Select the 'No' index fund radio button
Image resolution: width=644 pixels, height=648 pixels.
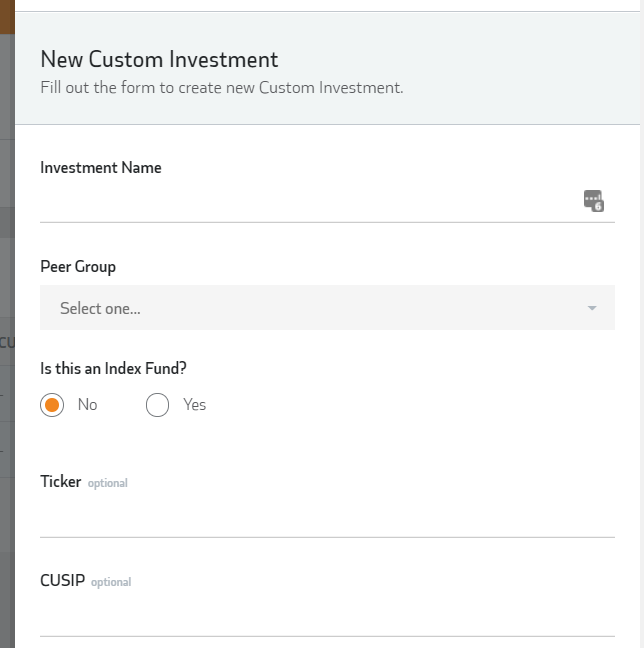(53, 405)
